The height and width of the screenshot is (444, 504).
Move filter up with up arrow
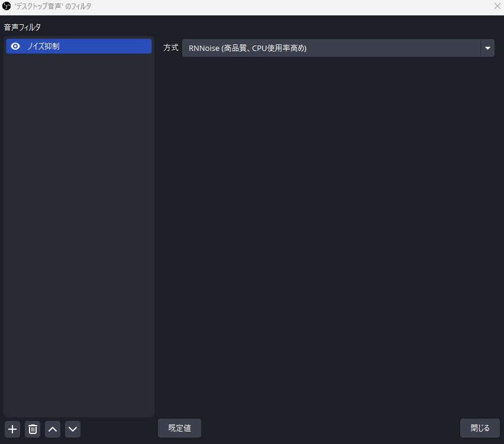pos(53,429)
